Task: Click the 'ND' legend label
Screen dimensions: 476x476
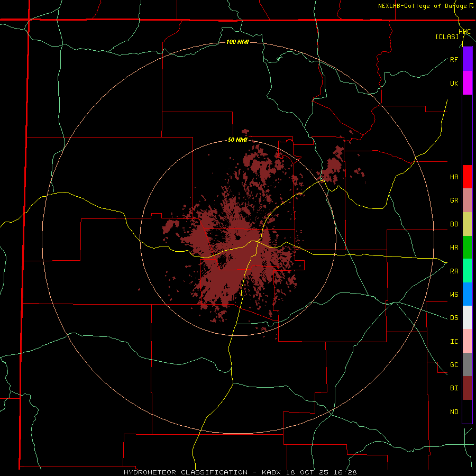Action: coord(454,411)
